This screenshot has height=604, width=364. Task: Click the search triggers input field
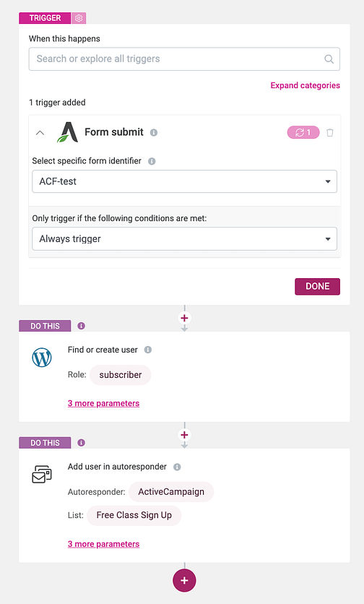pos(184,59)
